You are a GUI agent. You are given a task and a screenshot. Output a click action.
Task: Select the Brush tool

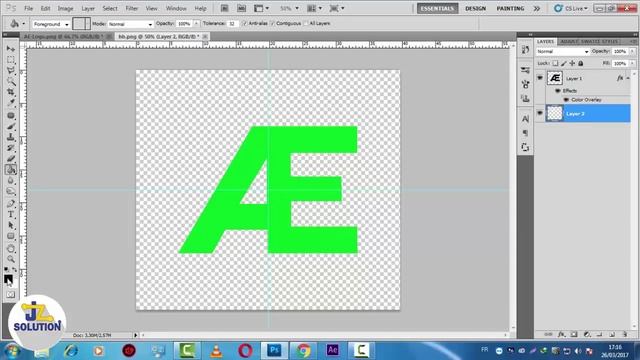click(11, 126)
